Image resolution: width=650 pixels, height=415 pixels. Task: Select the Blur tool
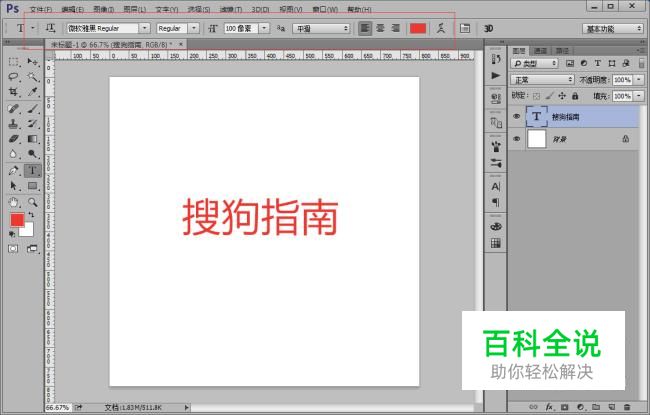tap(13, 154)
